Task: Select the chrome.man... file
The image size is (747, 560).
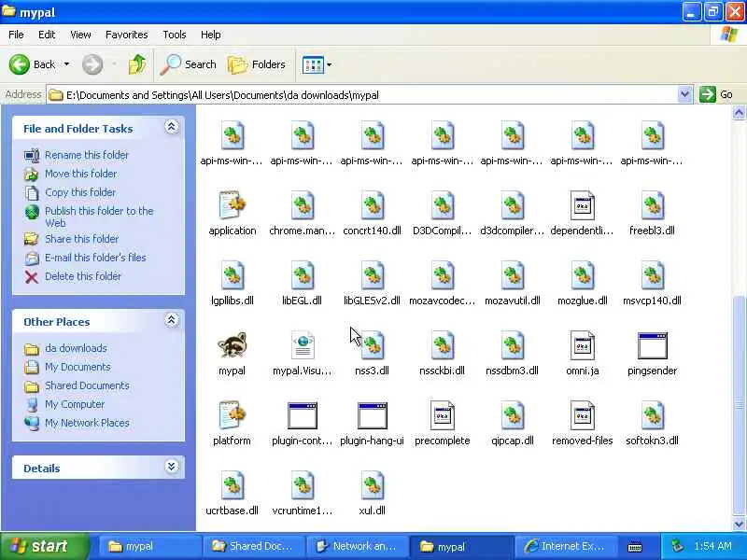Action: pyautogui.click(x=302, y=205)
